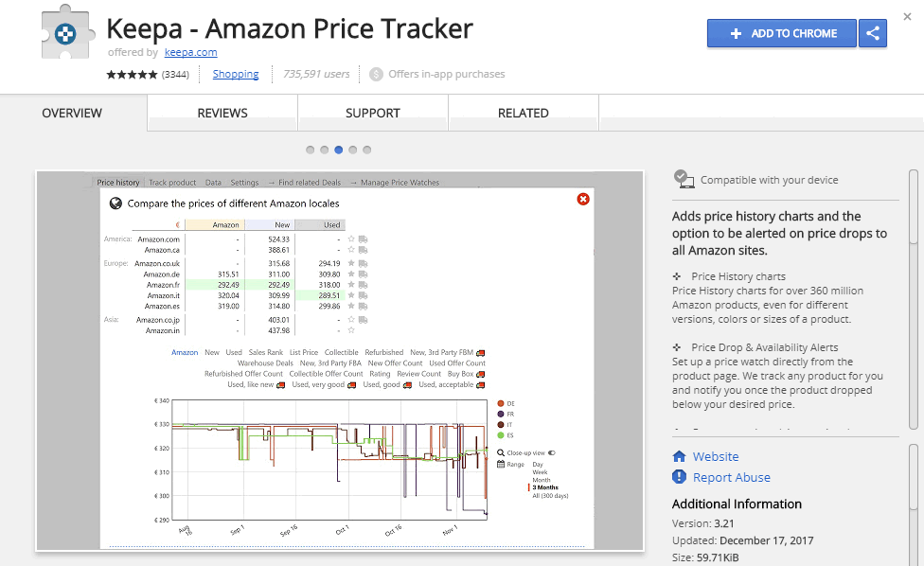
Task: Close the compare prices popup with red X
Action: 583,199
